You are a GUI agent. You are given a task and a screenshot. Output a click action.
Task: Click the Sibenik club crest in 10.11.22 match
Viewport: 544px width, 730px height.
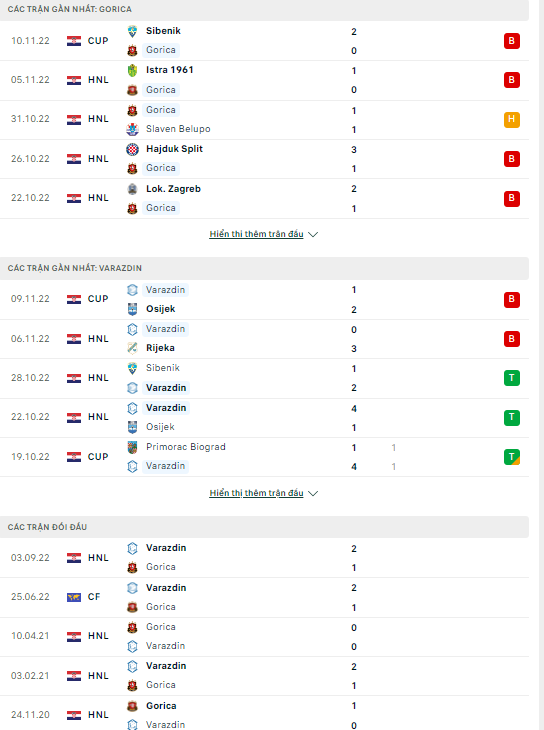tap(132, 31)
